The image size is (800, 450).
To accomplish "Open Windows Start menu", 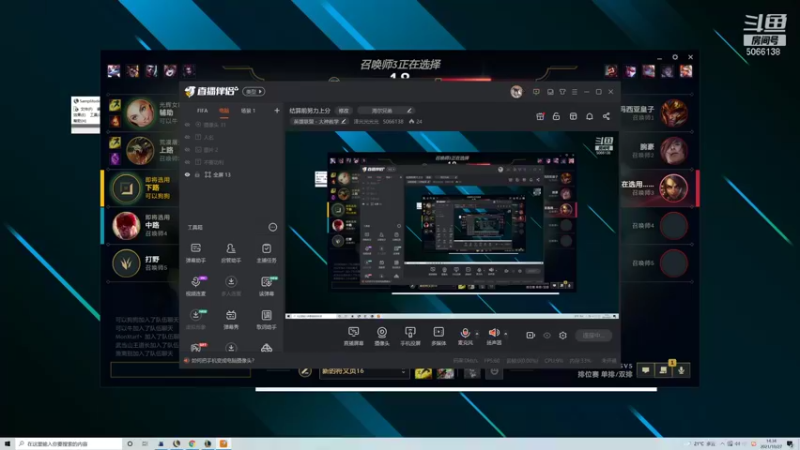I will point(7,444).
